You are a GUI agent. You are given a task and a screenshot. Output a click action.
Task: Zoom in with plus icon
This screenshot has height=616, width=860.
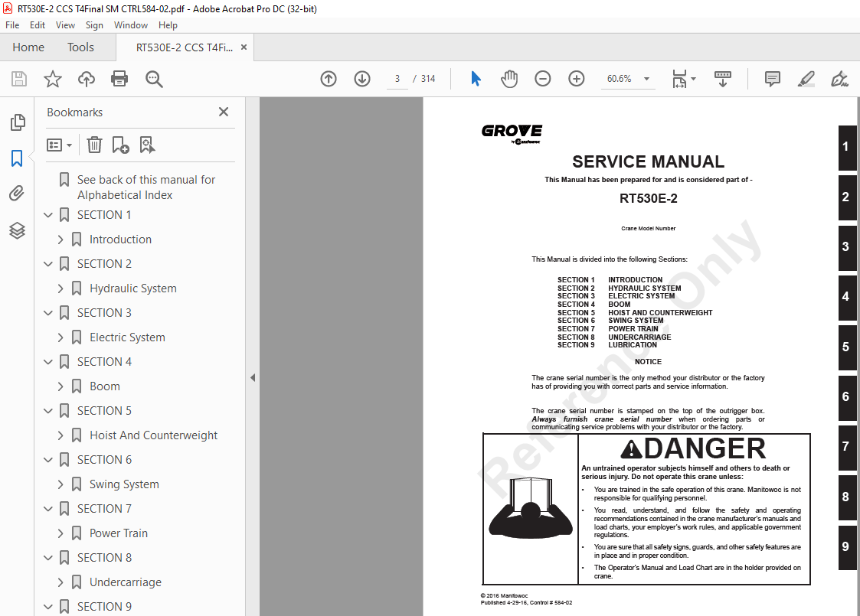click(x=576, y=79)
